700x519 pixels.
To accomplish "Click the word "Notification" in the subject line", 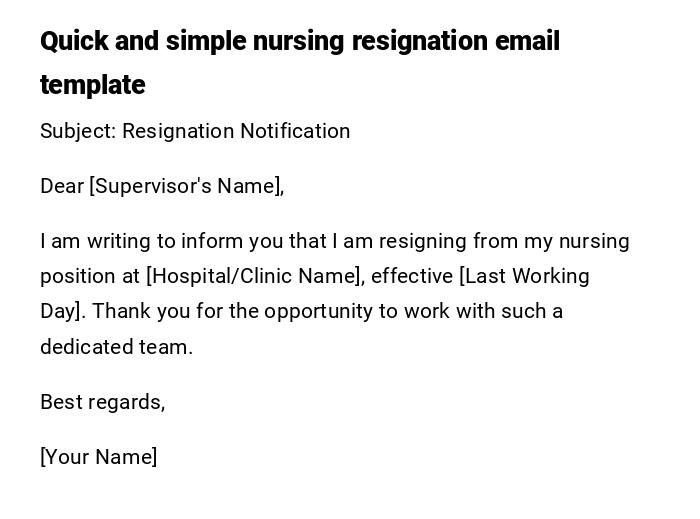I will point(291,132).
